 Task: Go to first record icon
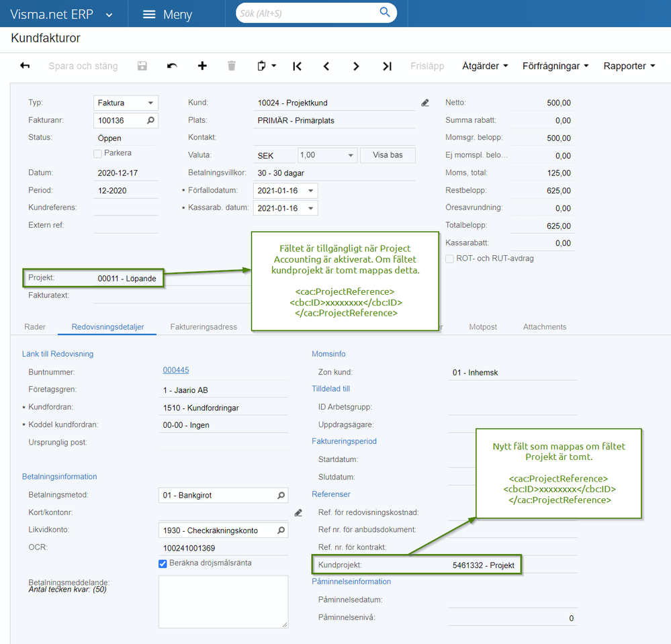point(297,66)
